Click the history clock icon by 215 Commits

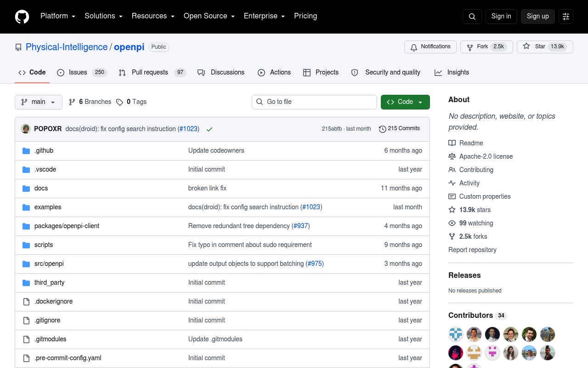point(382,129)
